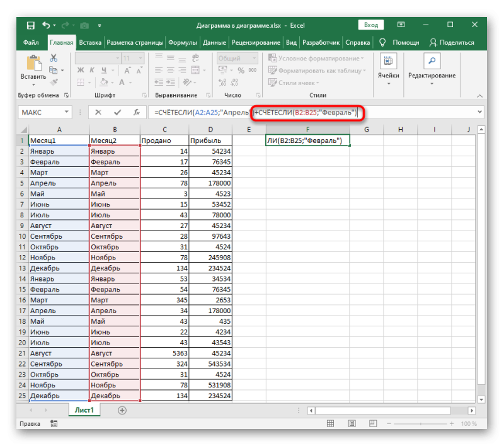The image size is (504, 446).
Task: Click the insert function fx icon
Action: click(136, 112)
